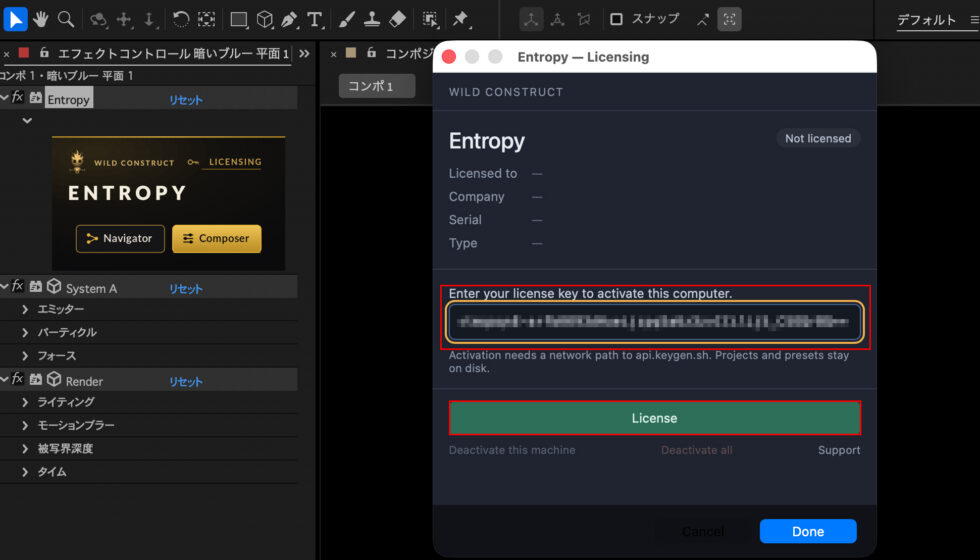Select the Rotation tool

tap(181, 19)
